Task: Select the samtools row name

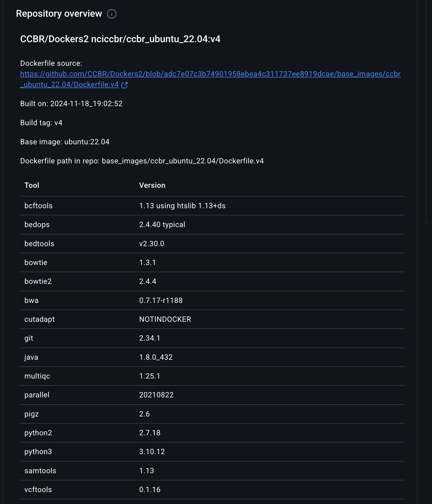Action: point(40,471)
